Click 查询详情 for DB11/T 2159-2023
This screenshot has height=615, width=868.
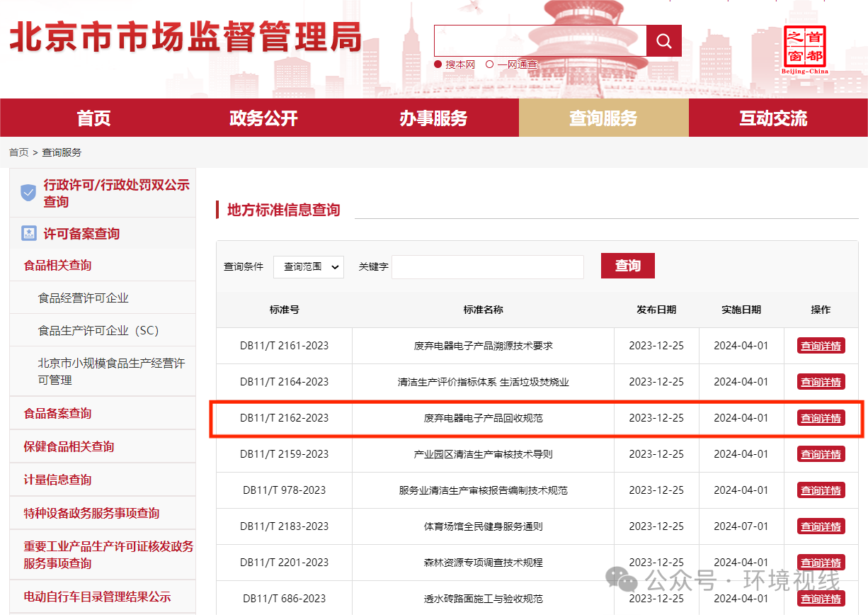[821, 454]
